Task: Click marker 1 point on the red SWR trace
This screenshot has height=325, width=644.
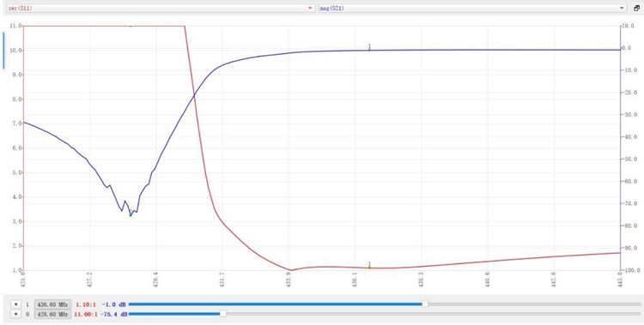Action: click(x=369, y=268)
